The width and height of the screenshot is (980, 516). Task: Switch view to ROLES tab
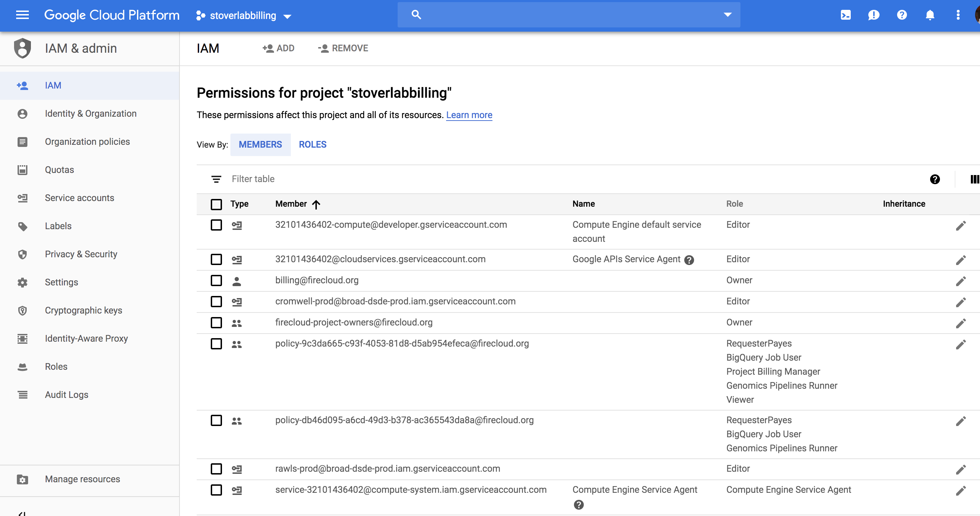point(313,145)
